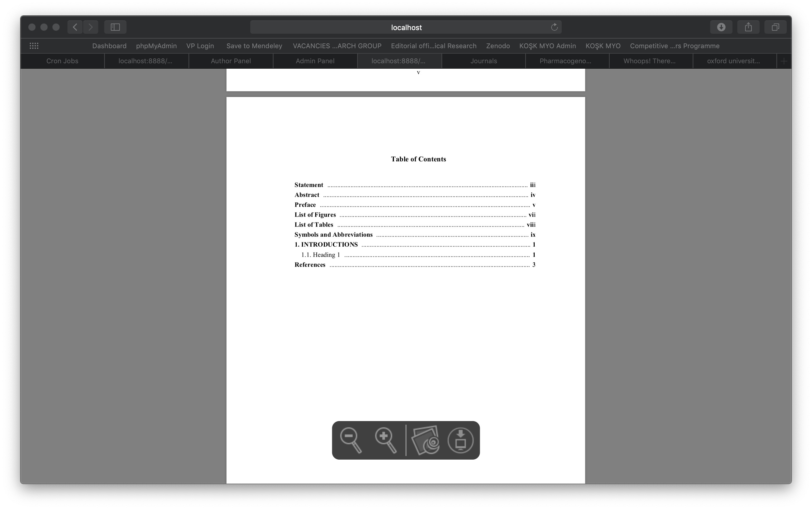Click the localhost address field
The image size is (812, 509).
(x=406, y=27)
